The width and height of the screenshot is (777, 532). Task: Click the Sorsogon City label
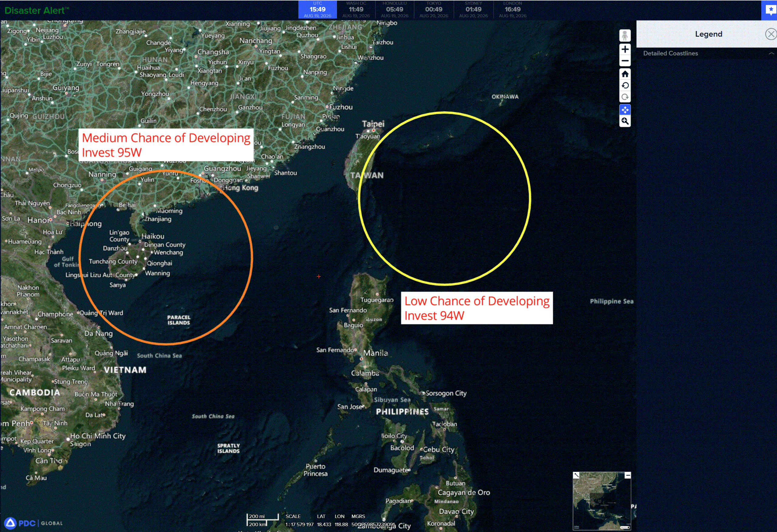446,393
